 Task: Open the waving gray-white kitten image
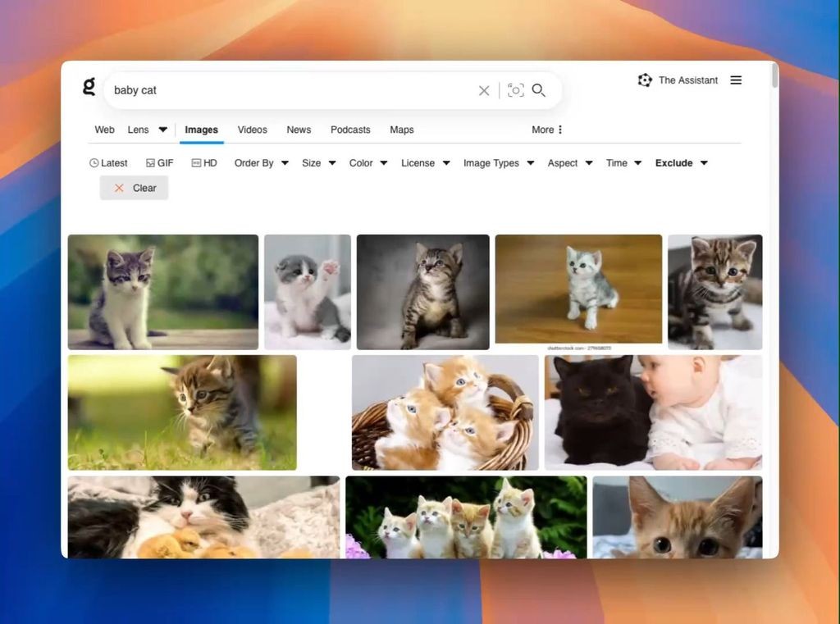[308, 292]
